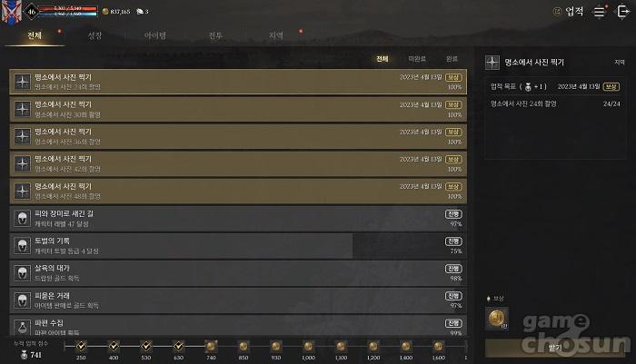Switch to the 전투 tab
Screen dimensions: 636x364
(x=215, y=35)
